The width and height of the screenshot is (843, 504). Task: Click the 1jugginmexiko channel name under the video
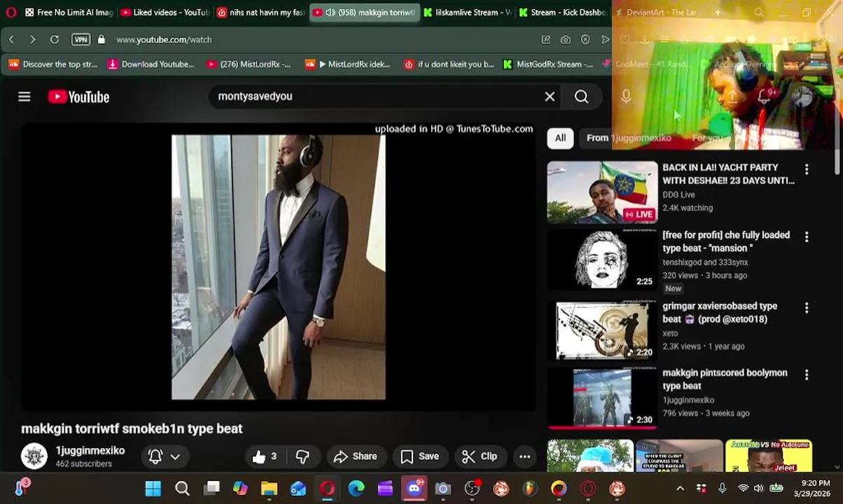(x=90, y=451)
